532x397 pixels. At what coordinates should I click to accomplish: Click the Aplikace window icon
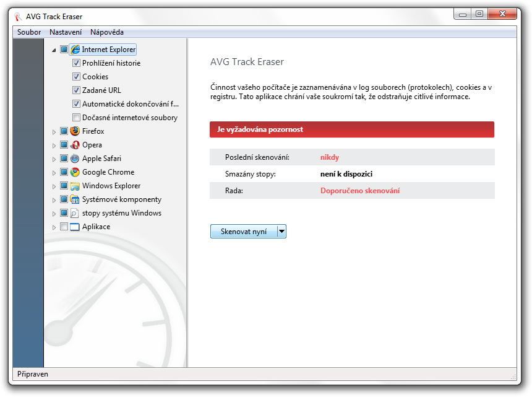[75, 227]
